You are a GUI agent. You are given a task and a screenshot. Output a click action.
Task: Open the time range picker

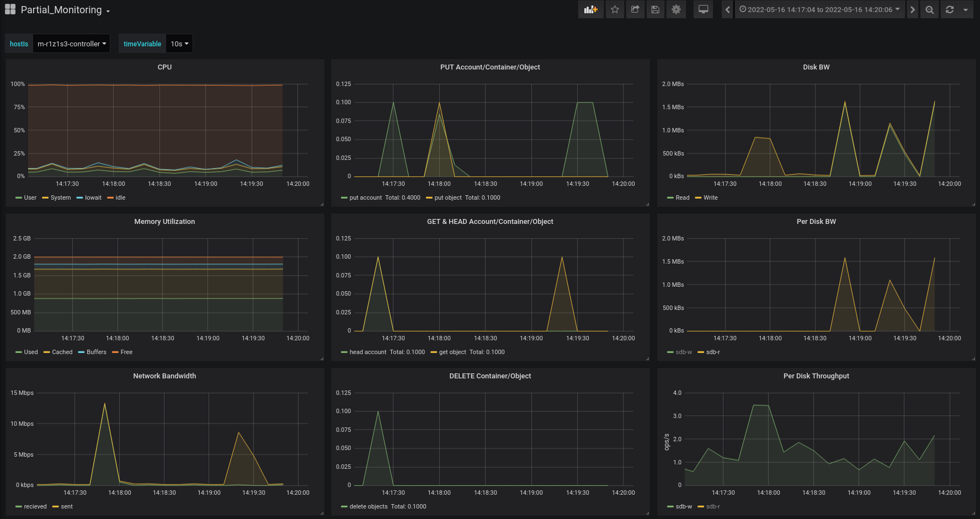pos(819,9)
